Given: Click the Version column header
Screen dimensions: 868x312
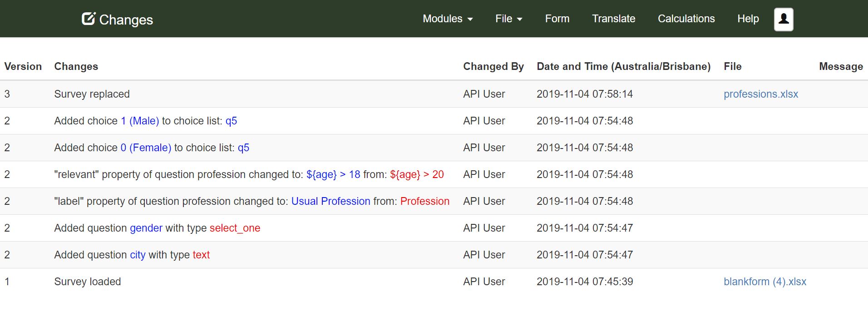Looking at the screenshot, I should point(23,66).
